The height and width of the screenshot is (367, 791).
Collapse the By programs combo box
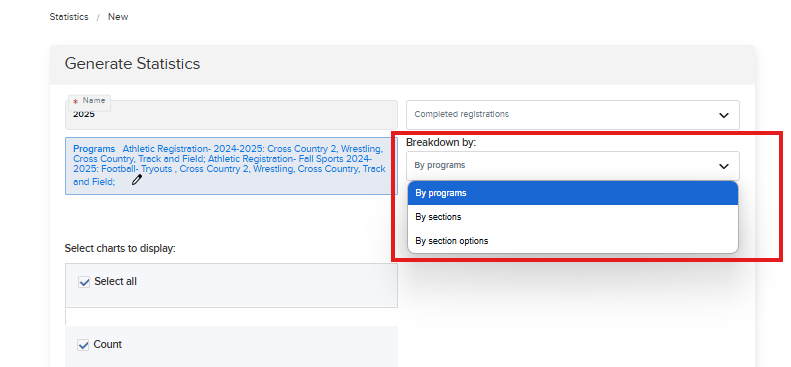click(x=573, y=166)
